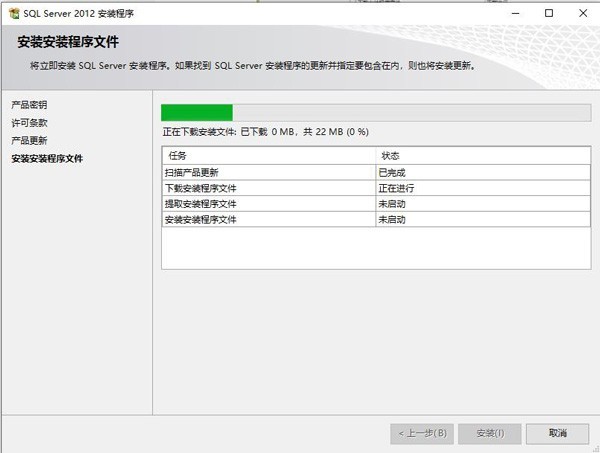This screenshot has height=453, width=600.
Task: Click the window resize grip in the corner
Action: [x=595, y=448]
